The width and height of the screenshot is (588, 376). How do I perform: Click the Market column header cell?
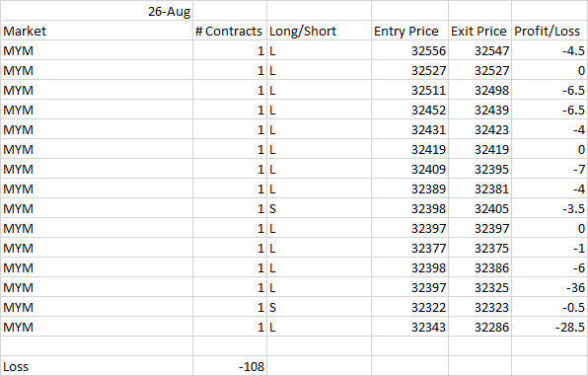click(97, 31)
